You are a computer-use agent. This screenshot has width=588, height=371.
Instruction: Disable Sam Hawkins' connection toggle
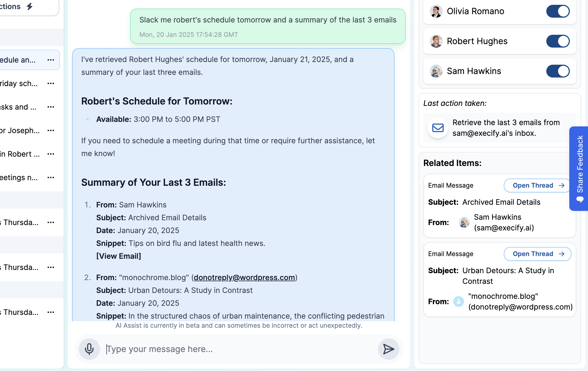558,71
